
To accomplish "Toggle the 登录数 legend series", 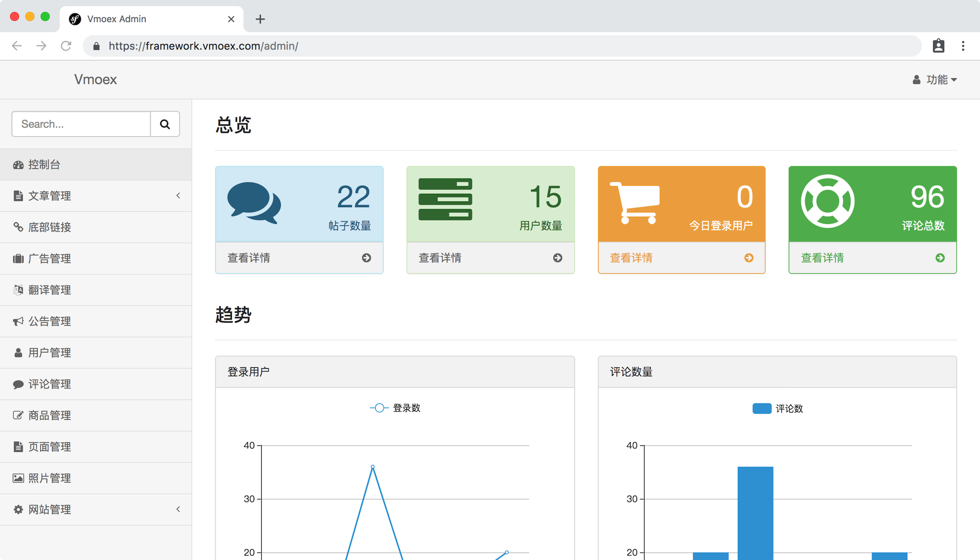I will click(x=395, y=408).
